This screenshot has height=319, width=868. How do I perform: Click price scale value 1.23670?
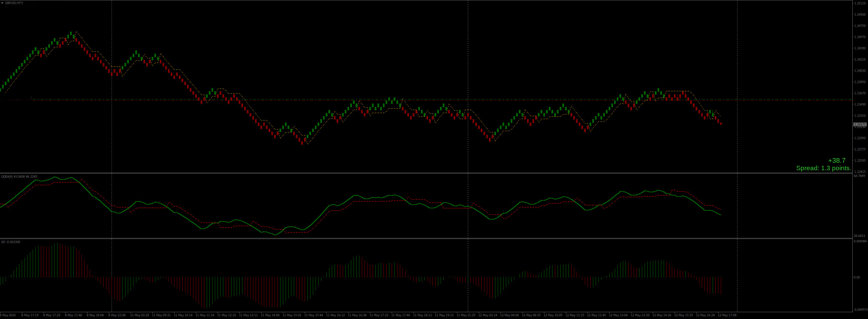tap(860, 93)
